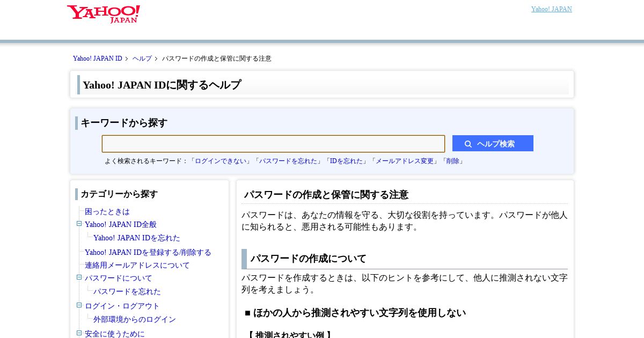
Task: Collapse the ログイン・ログアウト tree node
Action: [79, 305]
